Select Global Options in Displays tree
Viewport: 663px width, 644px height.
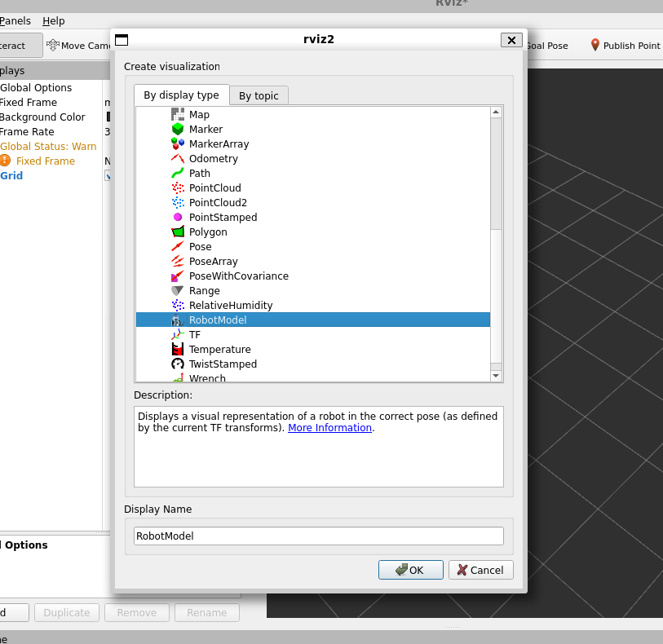point(36,87)
